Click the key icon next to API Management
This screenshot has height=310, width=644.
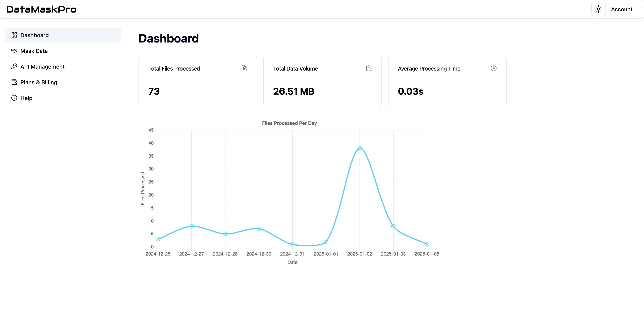(14, 66)
